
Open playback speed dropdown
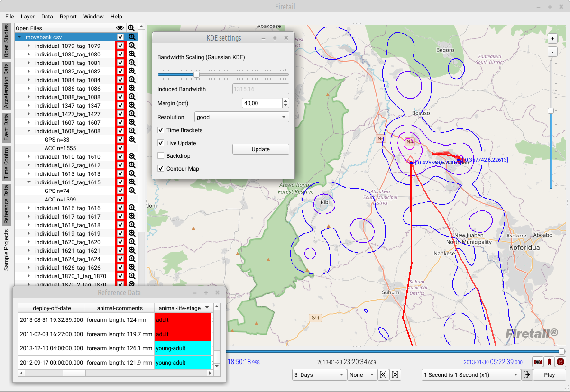point(471,375)
